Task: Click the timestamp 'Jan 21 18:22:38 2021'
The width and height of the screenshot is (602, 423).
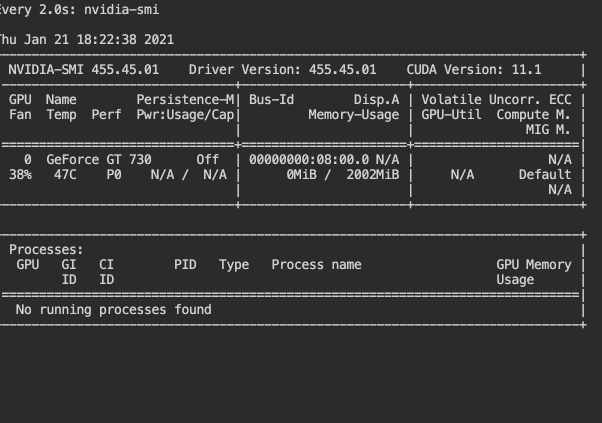Action: point(99,40)
